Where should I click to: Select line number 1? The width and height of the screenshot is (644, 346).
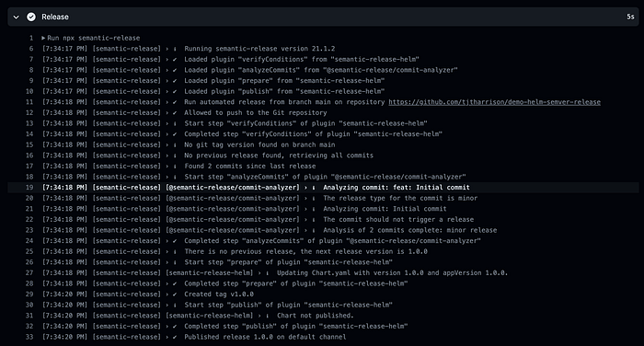coord(31,38)
